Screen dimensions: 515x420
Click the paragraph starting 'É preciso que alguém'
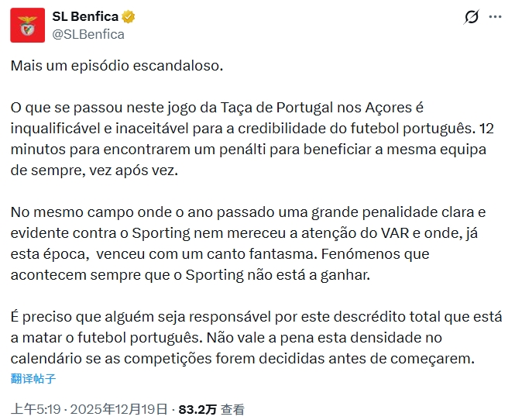[x=248, y=338]
